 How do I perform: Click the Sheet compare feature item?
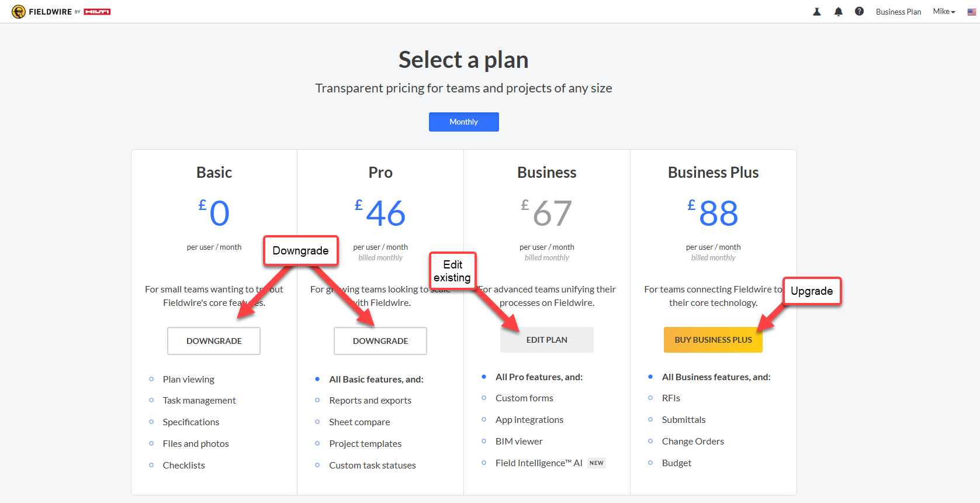coord(359,422)
